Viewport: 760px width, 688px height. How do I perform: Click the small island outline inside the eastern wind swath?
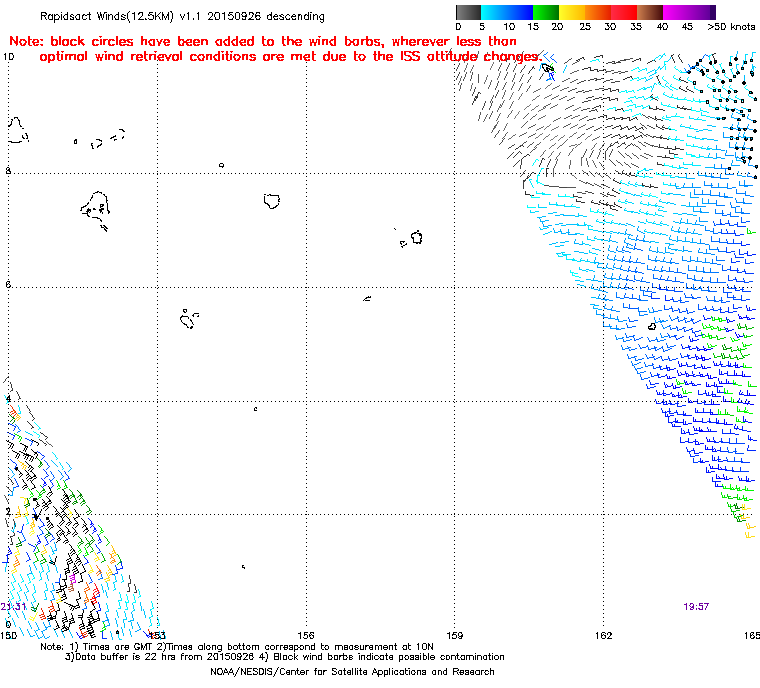(x=652, y=326)
